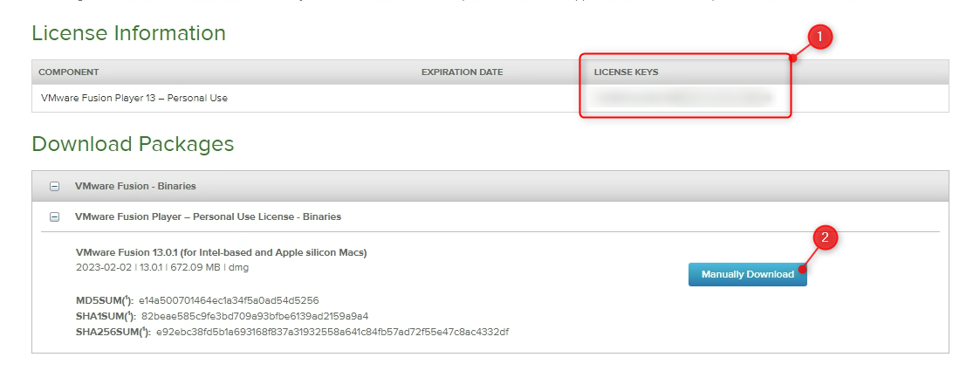
Task: Click the Manually Download button
Action: [747, 274]
